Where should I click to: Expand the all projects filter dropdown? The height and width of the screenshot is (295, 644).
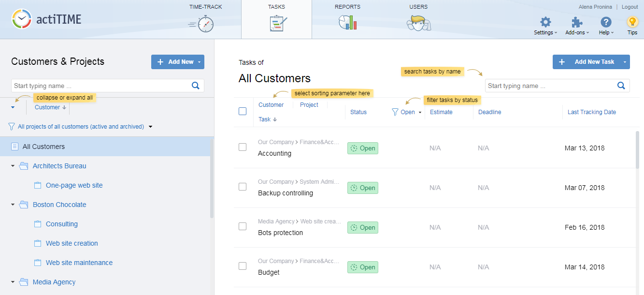point(151,127)
